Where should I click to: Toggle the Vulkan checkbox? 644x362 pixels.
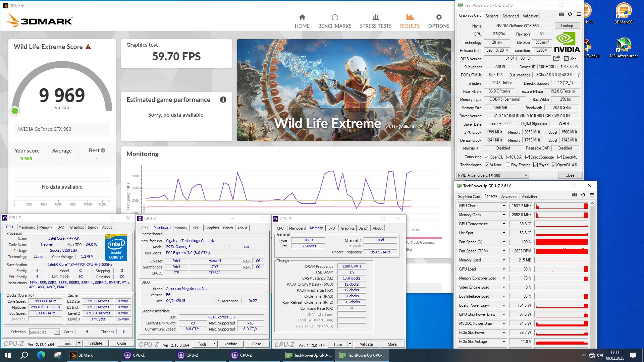tap(487, 165)
